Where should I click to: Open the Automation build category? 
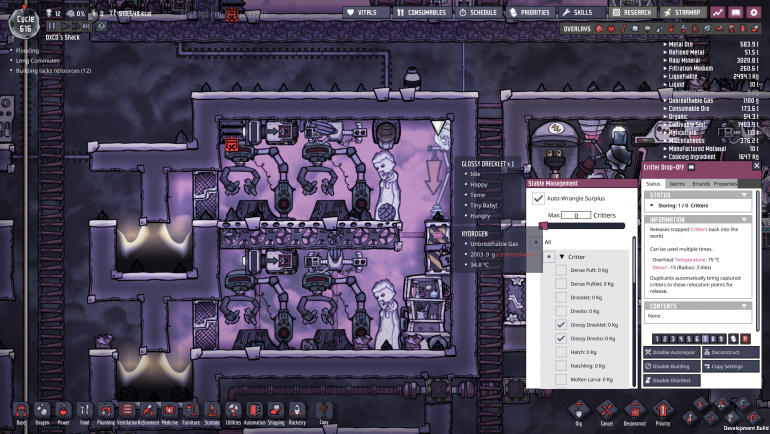click(x=254, y=411)
